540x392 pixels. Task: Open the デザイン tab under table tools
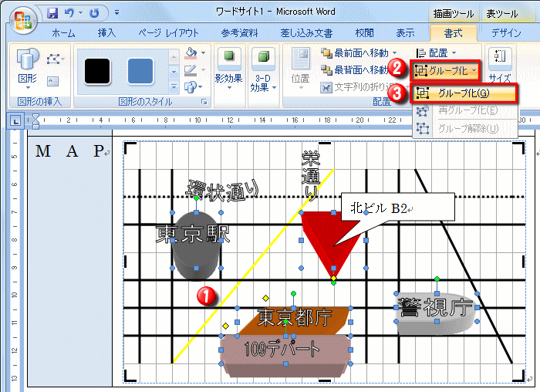(x=505, y=33)
